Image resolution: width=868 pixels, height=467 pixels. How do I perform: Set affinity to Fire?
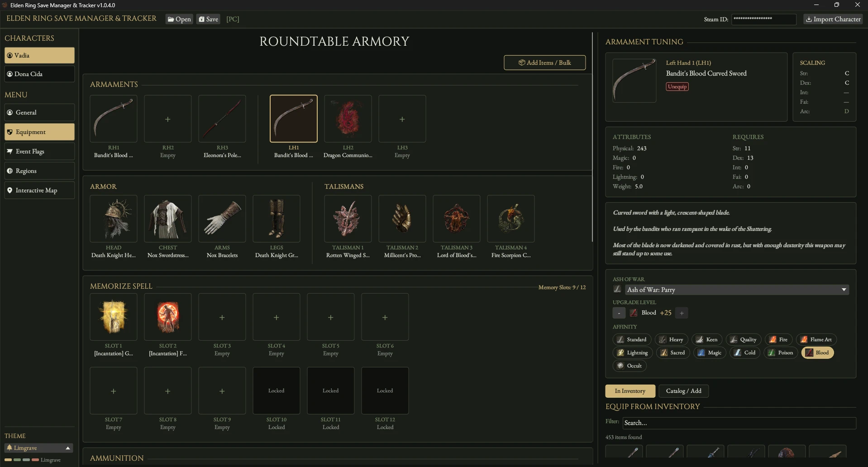(x=779, y=339)
